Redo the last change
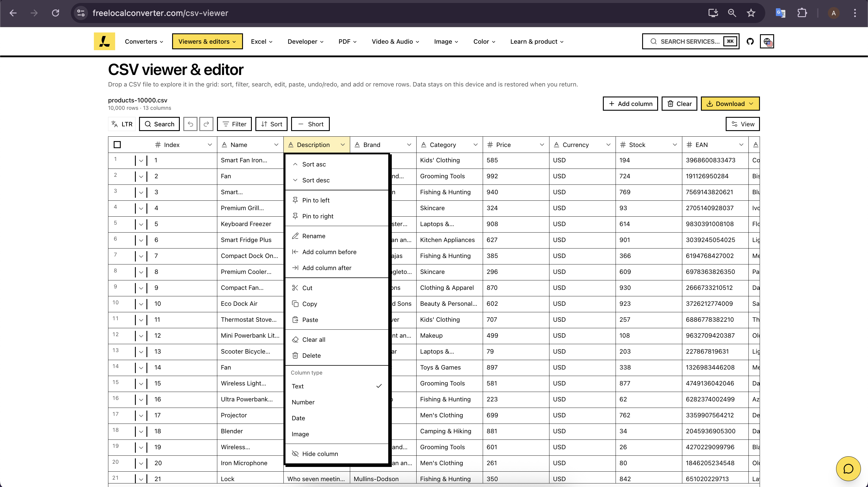The image size is (868, 487). 206,124
